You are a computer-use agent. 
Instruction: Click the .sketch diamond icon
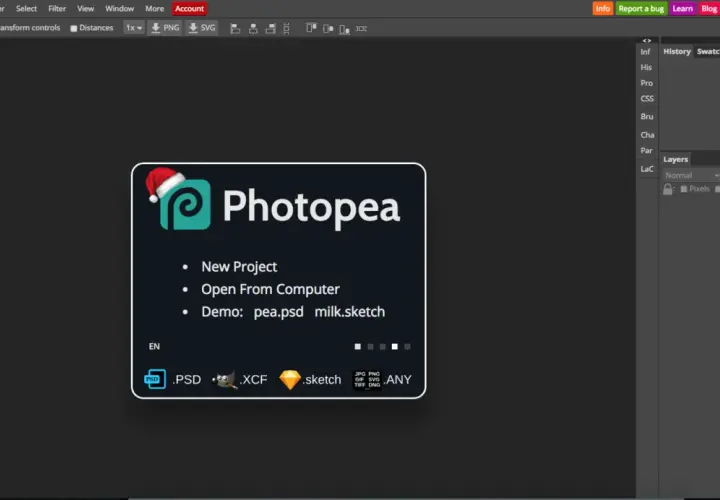click(290, 380)
